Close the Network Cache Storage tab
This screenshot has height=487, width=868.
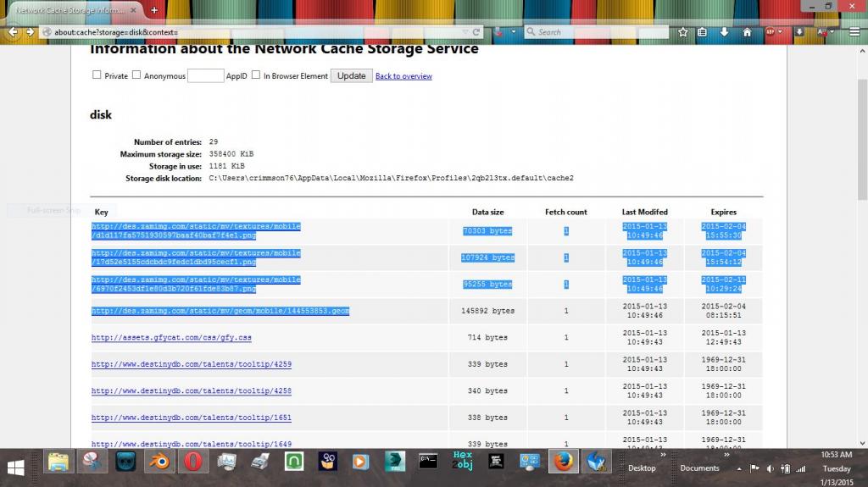(x=133, y=10)
